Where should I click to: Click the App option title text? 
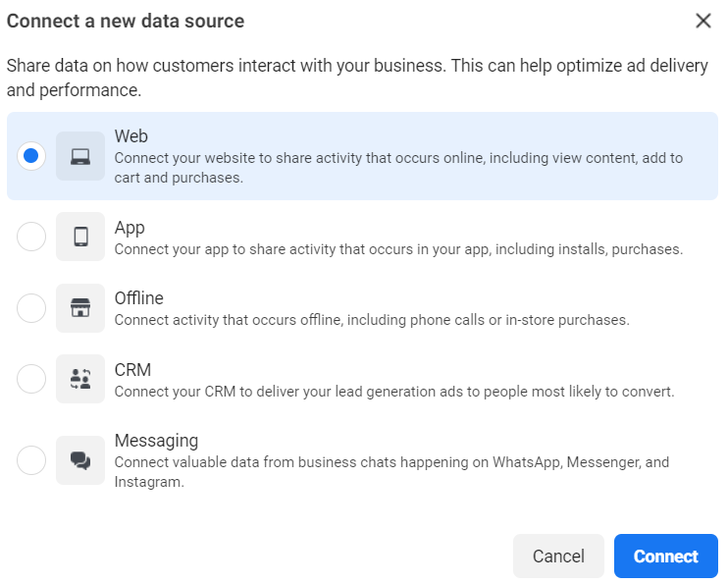coord(130,228)
